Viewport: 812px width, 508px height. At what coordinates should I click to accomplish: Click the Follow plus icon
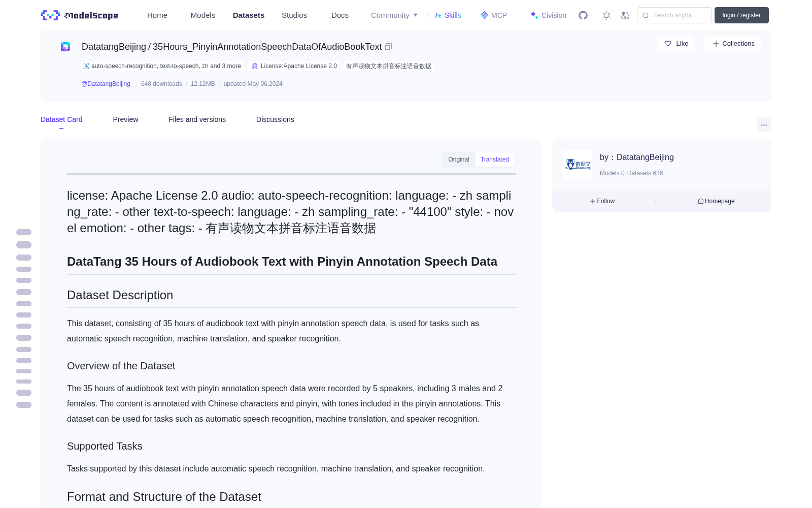593,201
